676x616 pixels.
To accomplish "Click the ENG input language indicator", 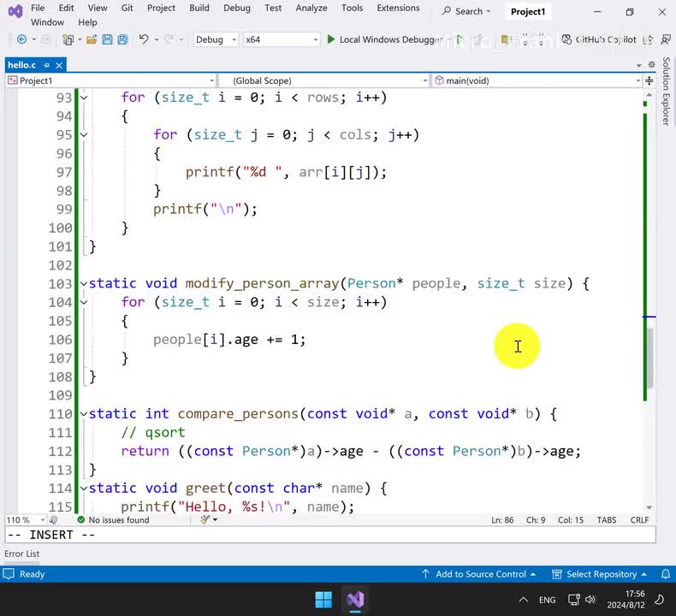I will tap(547, 600).
